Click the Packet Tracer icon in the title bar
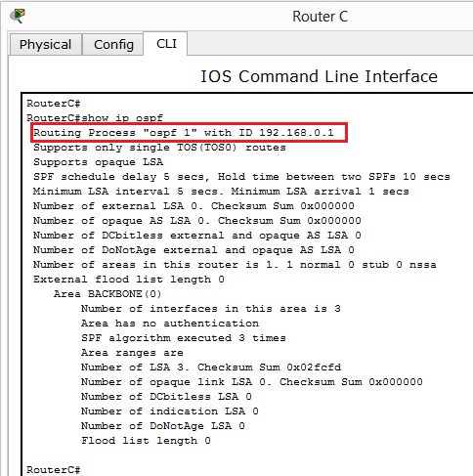The image size is (473, 476). tap(18, 16)
